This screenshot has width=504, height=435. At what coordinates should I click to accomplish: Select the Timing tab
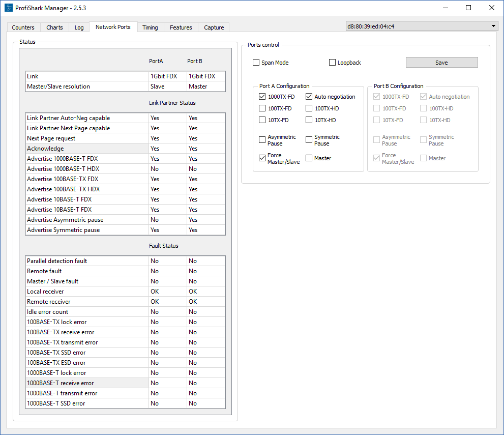coord(150,27)
